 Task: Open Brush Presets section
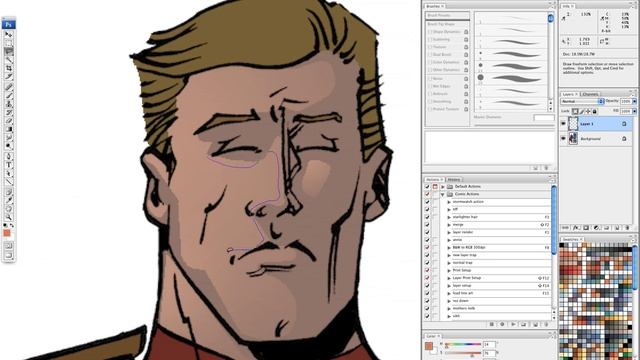coord(447,16)
